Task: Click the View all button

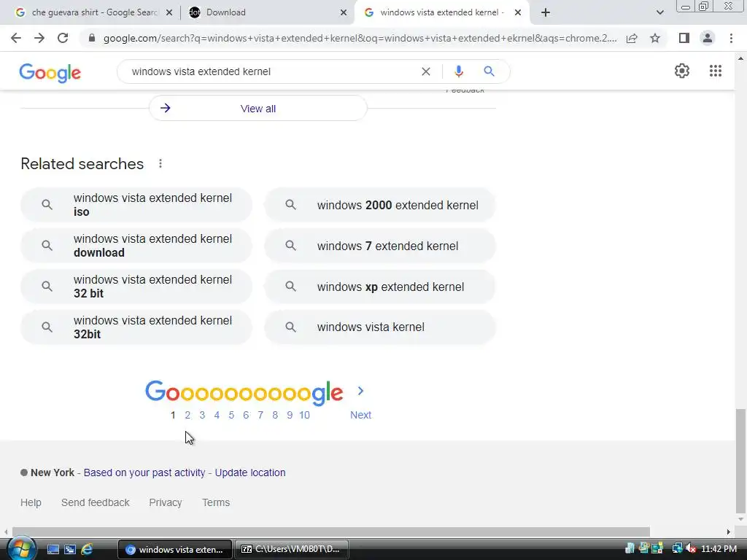Action: click(x=258, y=109)
